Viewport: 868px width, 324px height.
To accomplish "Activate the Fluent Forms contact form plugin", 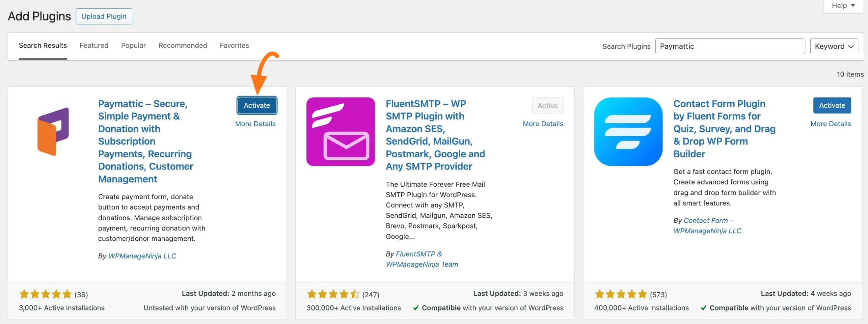I will tap(832, 105).
